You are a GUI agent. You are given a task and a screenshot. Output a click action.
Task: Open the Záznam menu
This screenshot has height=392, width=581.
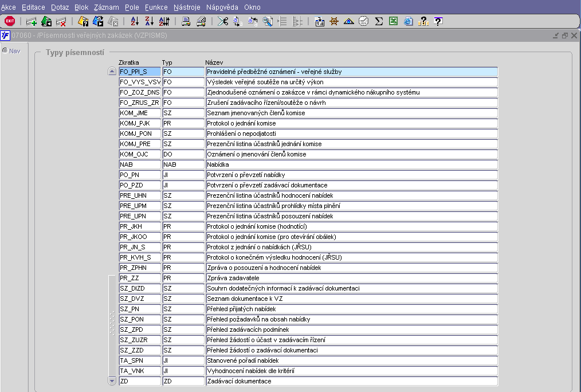pos(107,7)
